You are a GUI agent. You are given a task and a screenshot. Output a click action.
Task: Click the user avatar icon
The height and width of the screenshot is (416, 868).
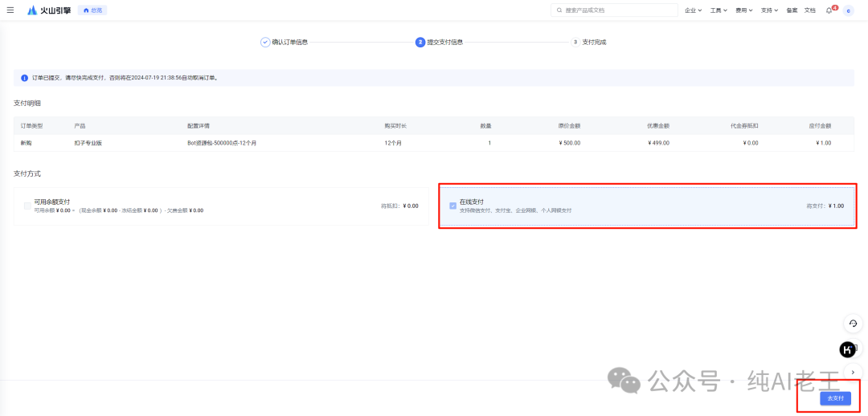click(848, 10)
